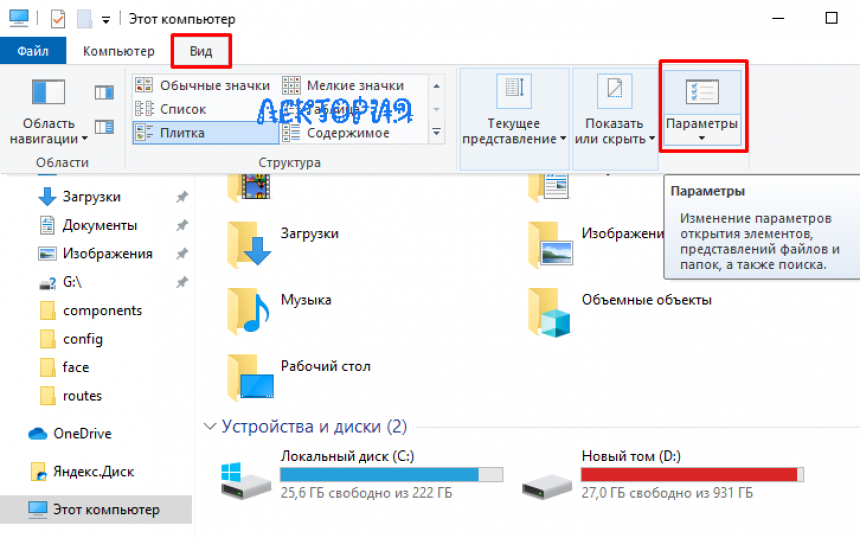Select the Мелкие значки layout
Image resolution: width=860 pixels, height=538 pixels.
click(344, 86)
